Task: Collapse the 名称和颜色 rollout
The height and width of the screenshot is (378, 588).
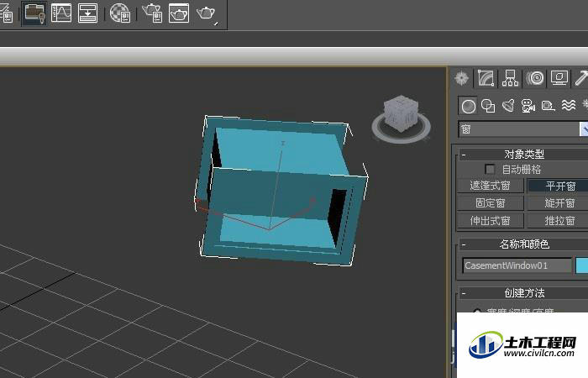Action: tap(524, 244)
